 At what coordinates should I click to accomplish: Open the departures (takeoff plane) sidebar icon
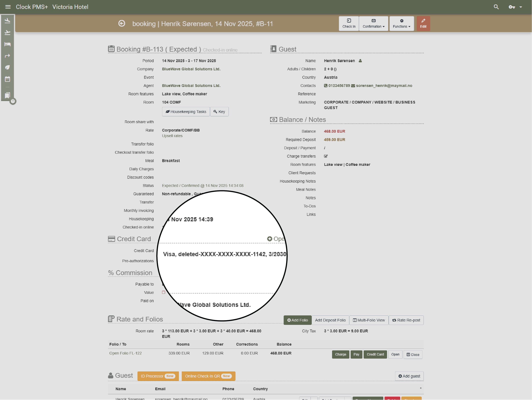pyautogui.click(x=7, y=32)
